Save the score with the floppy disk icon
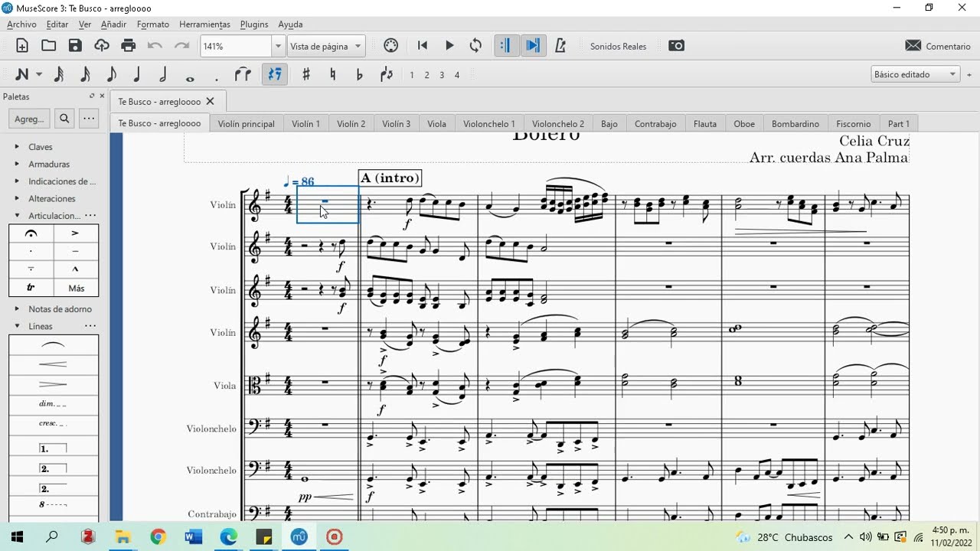980x551 pixels. 75,46
